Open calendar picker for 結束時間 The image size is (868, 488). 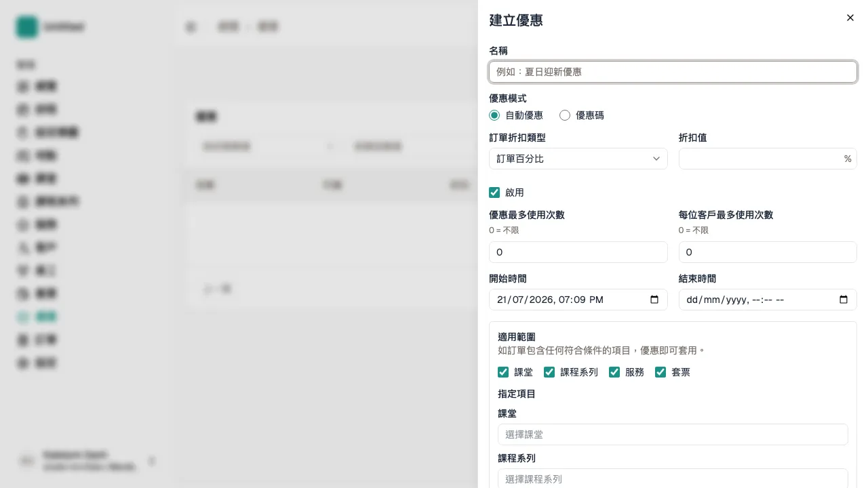click(x=844, y=300)
